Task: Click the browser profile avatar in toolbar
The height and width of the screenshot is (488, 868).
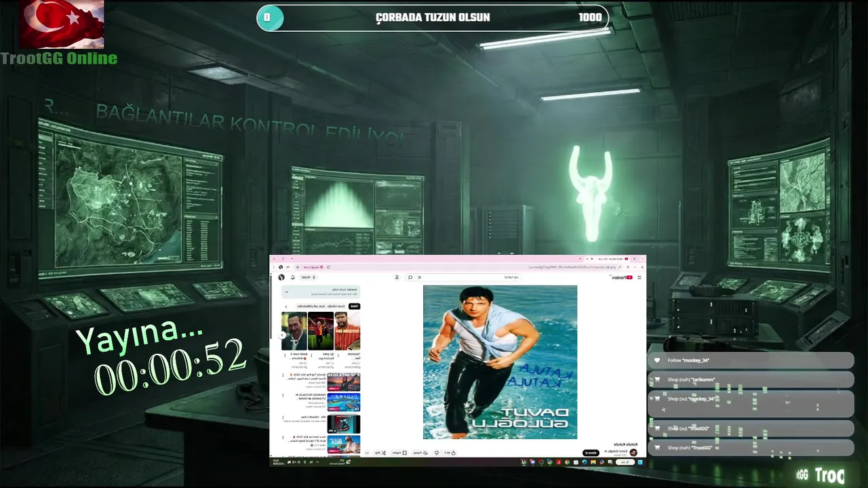Action: (281, 267)
